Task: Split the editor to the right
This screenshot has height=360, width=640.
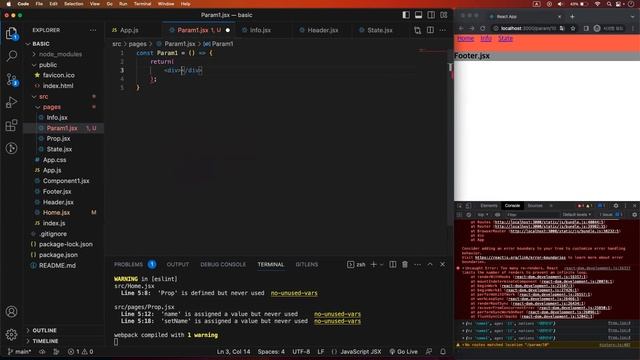Action: (430, 30)
